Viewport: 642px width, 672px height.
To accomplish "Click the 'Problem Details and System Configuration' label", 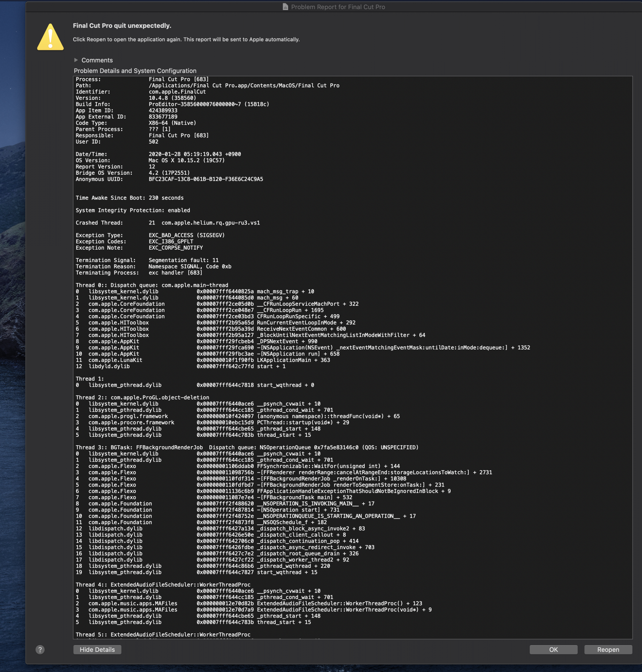I will [x=135, y=71].
